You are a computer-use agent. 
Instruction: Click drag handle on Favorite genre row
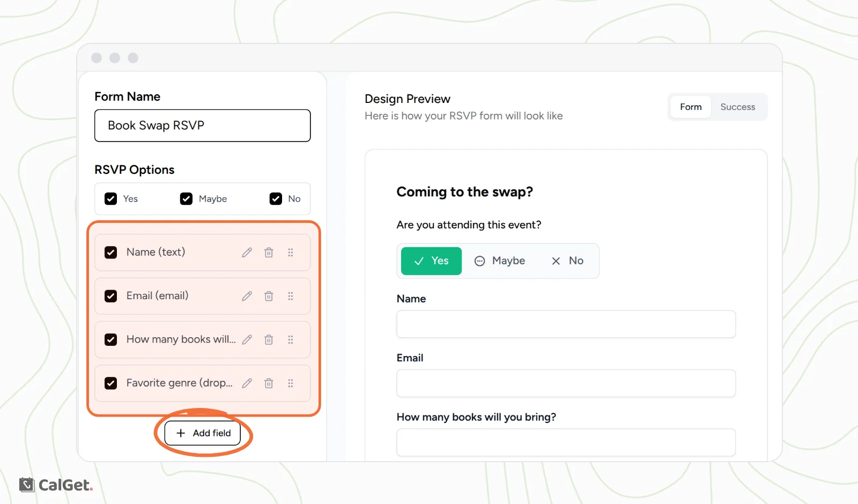[x=291, y=383]
